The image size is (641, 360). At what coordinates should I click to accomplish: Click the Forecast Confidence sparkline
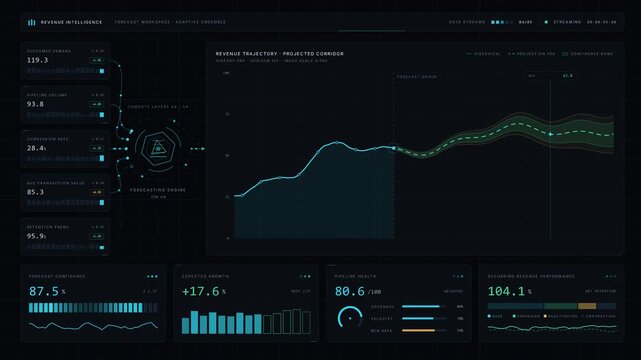point(93,326)
